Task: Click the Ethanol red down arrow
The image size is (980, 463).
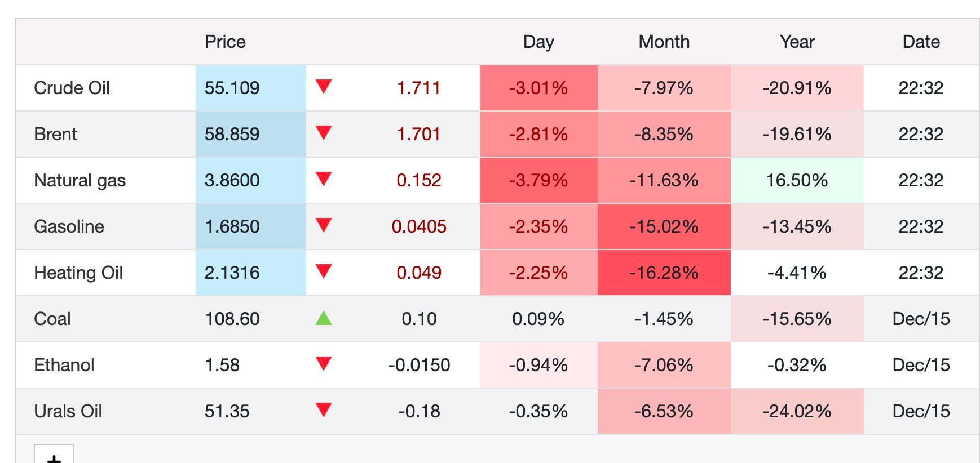Action: (324, 364)
